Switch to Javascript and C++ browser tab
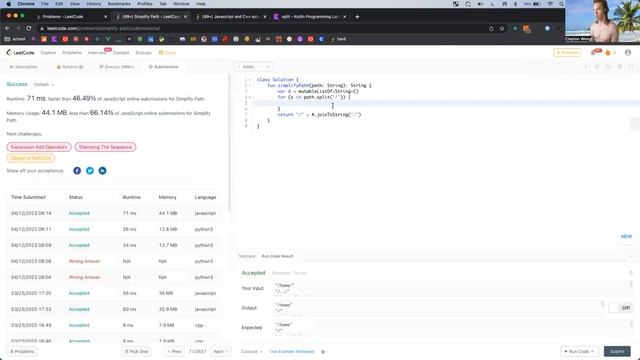 [x=231, y=17]
